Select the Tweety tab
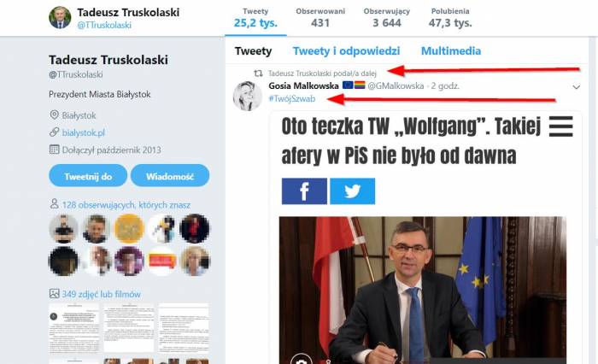 [253, 50]
